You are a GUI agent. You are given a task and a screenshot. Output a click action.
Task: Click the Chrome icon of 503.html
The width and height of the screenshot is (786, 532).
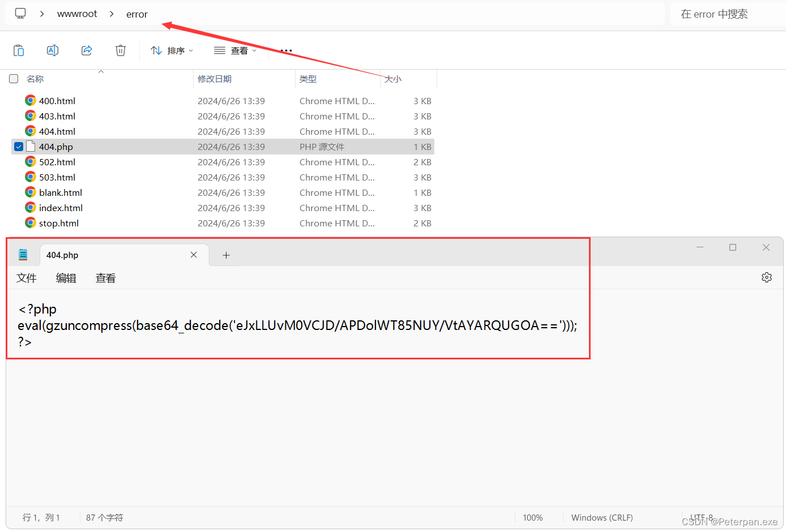pos(31,177)
